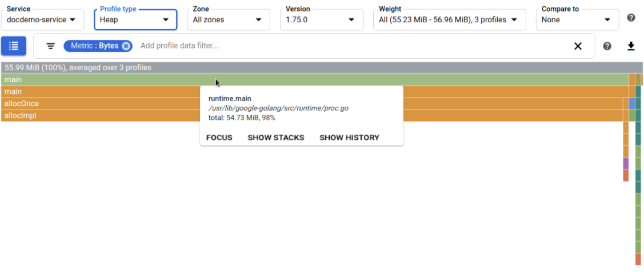Screen dimensions: 644x272
Task: Click the help icon beside Compare to
Action: 631,18
